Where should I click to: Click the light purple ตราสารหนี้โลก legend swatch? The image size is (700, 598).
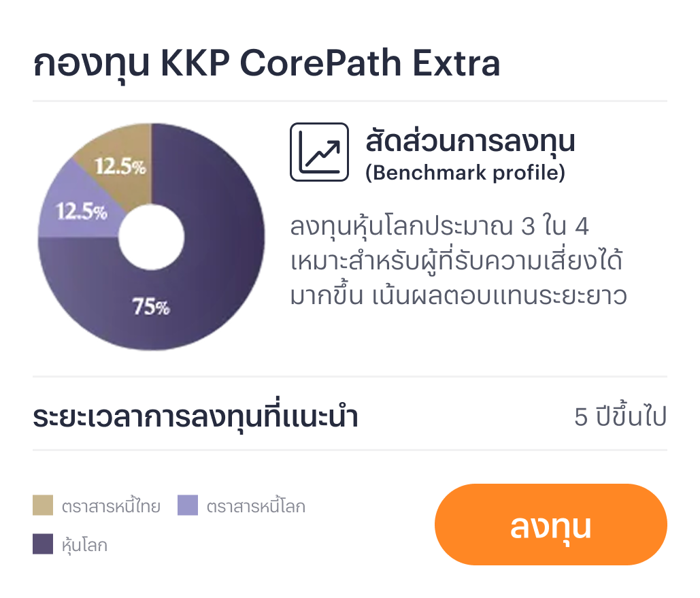188,505
